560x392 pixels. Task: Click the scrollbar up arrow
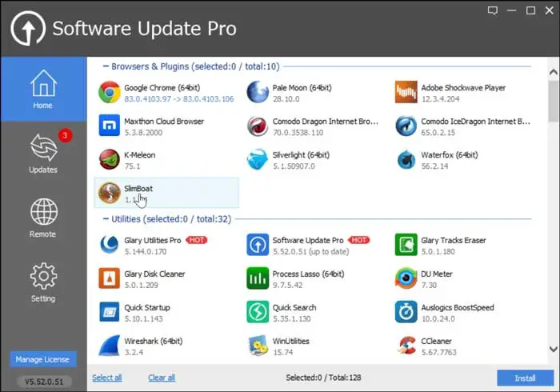[x=554, y=72]
